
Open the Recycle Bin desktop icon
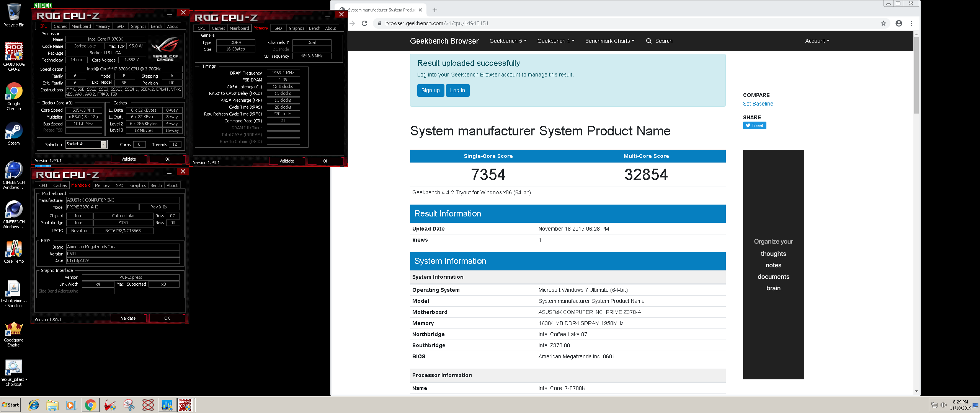pyautogui.click(x=14, y=15)
